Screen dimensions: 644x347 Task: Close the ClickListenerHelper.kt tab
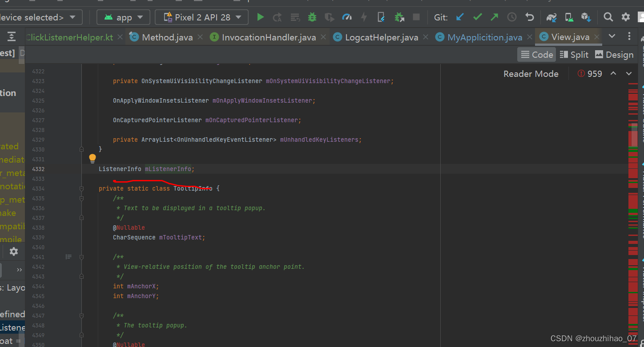point(121,37)
